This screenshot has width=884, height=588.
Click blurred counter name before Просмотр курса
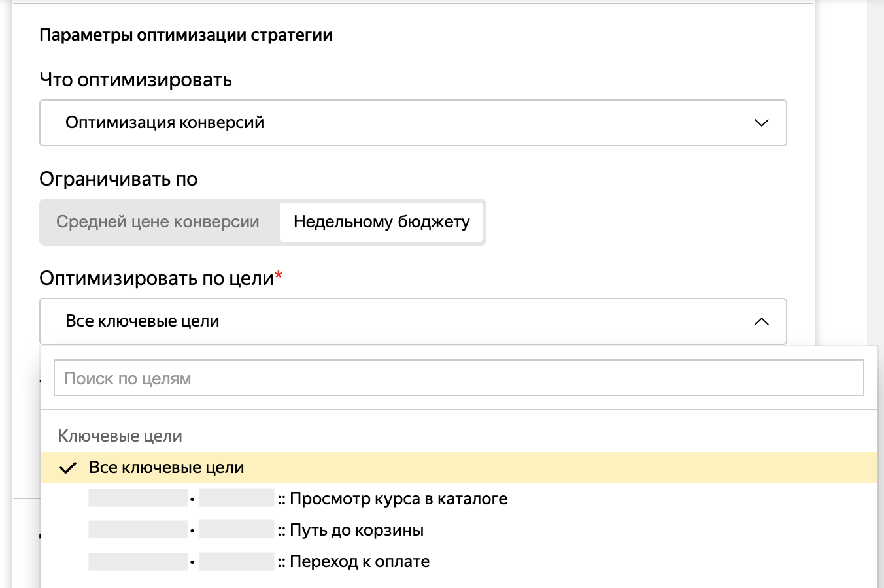tap(138, 498)
